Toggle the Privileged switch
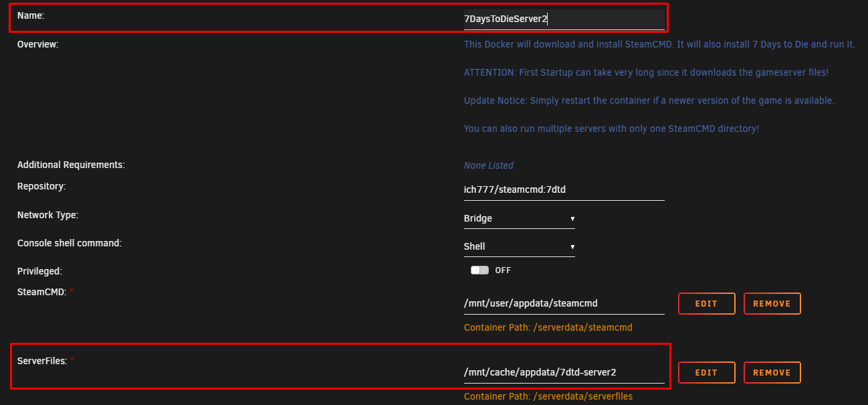 click(479, 270)
